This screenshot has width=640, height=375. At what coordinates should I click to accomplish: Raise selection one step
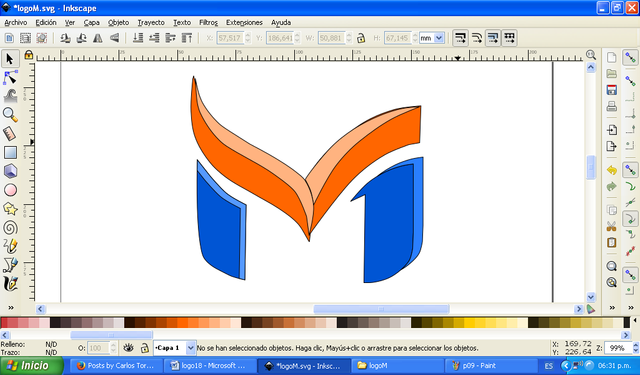[x=170, y=38]
